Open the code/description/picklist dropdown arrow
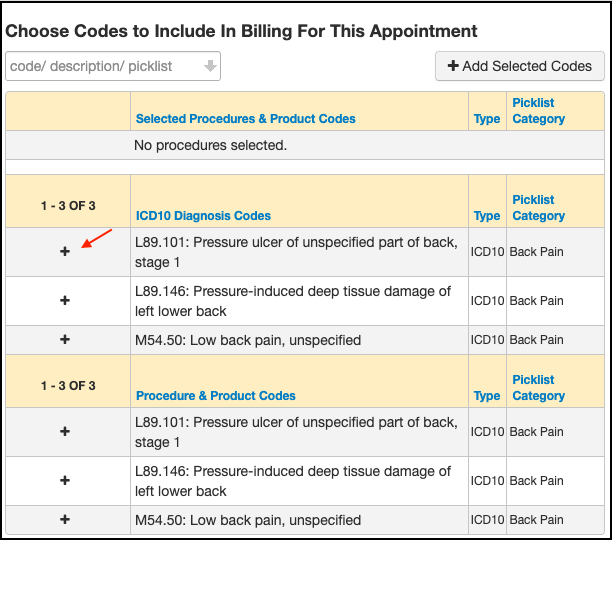This screenshot has width=613, height=593. click(x=210, y=67)
